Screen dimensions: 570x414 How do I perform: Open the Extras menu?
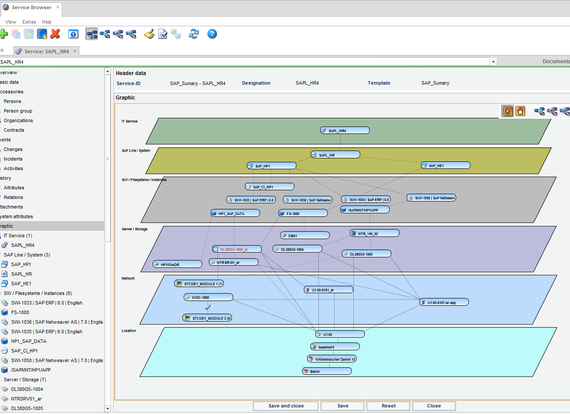[29, 22]
